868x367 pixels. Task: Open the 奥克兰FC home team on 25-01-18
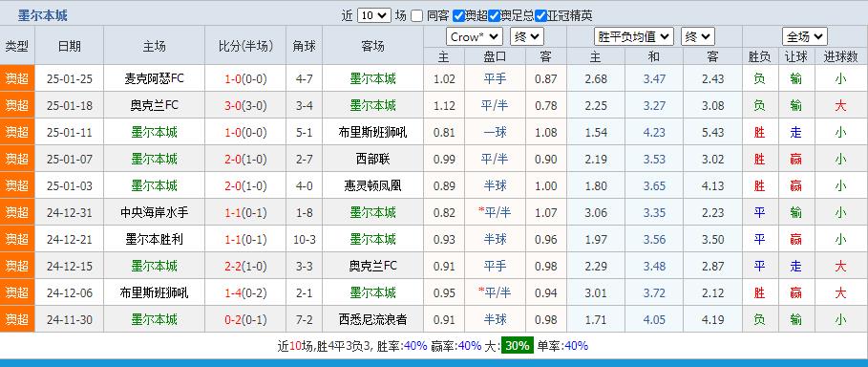(155, 105)
